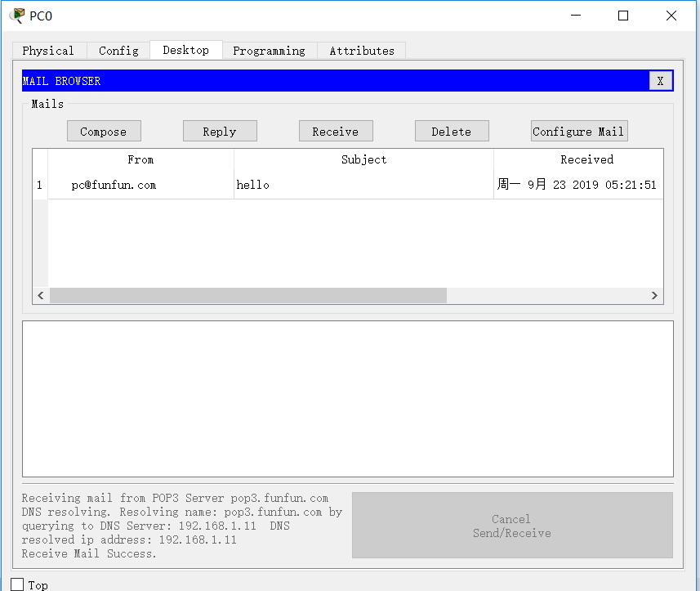Cancel Send/Receive operation
Screen dimensions: 700x591
[512, 526]
